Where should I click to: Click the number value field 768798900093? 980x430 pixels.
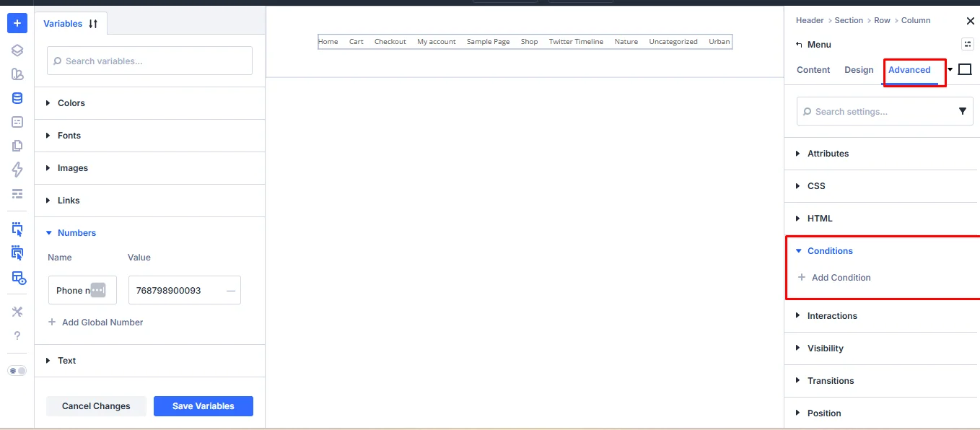click(184, 290)
